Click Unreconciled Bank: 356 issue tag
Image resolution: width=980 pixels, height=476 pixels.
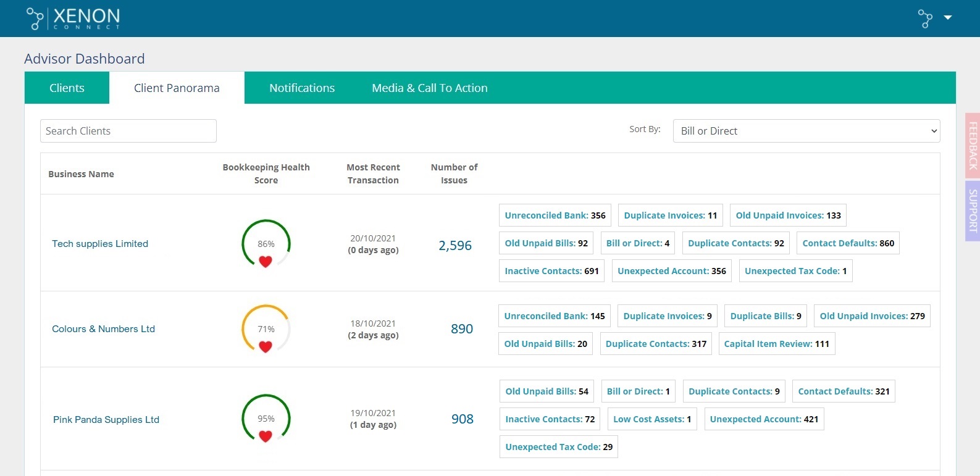[555, 215]
